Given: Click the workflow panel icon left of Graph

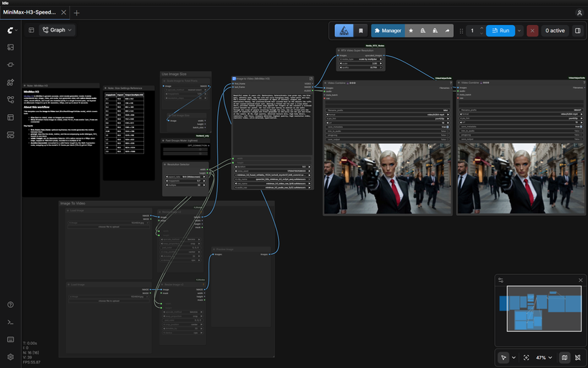Looking at the screenshot, I should coord(31,30).
